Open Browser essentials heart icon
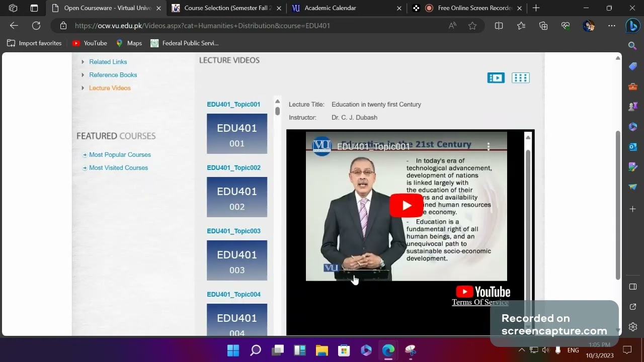 pos(566,26)
